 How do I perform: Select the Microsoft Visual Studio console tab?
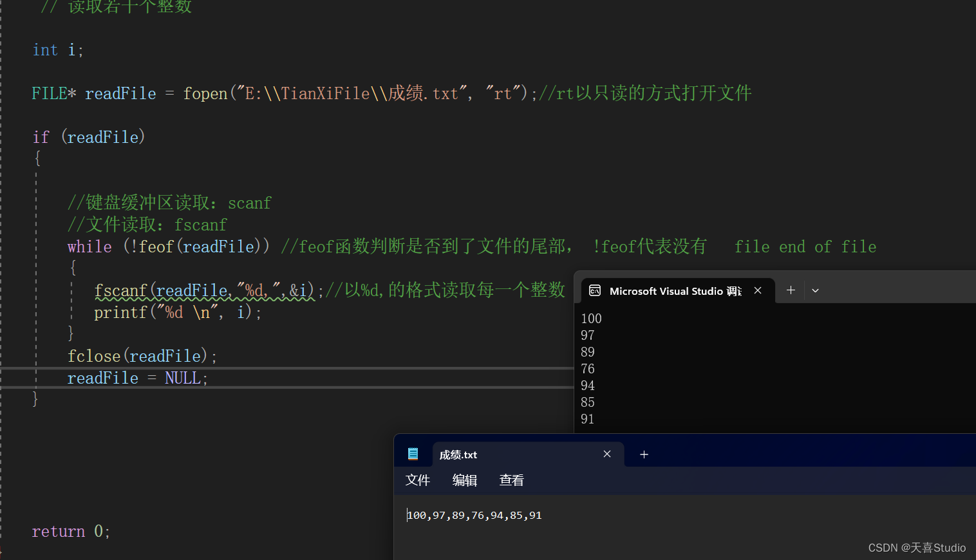(x=677, y=291)
